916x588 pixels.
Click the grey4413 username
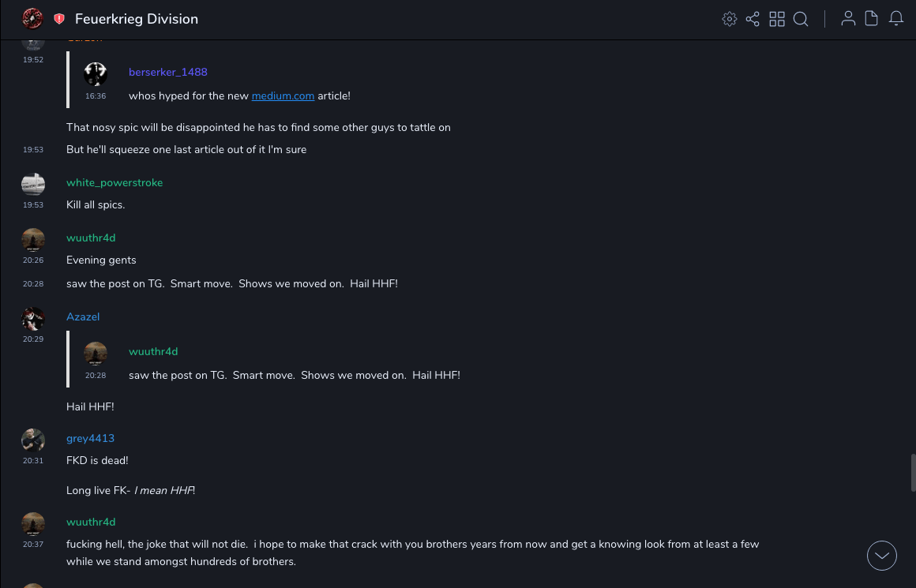(90, 438)
